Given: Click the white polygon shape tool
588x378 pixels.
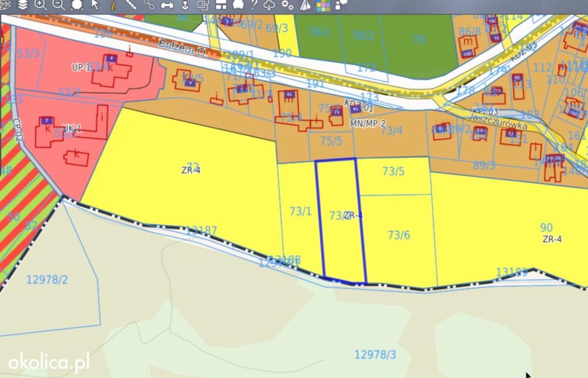Looking at the screenshot, I should click(238, 5).
